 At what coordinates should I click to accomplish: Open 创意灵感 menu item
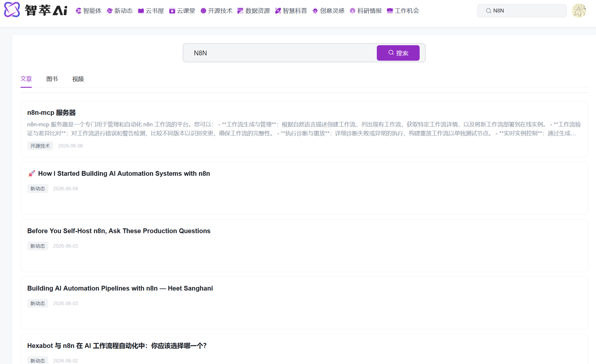pos(328,11)
